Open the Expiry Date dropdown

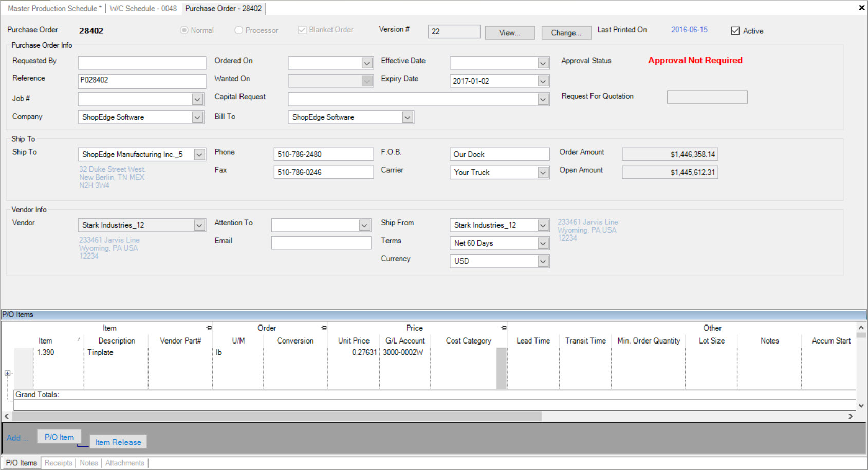(x=543, y=81)
